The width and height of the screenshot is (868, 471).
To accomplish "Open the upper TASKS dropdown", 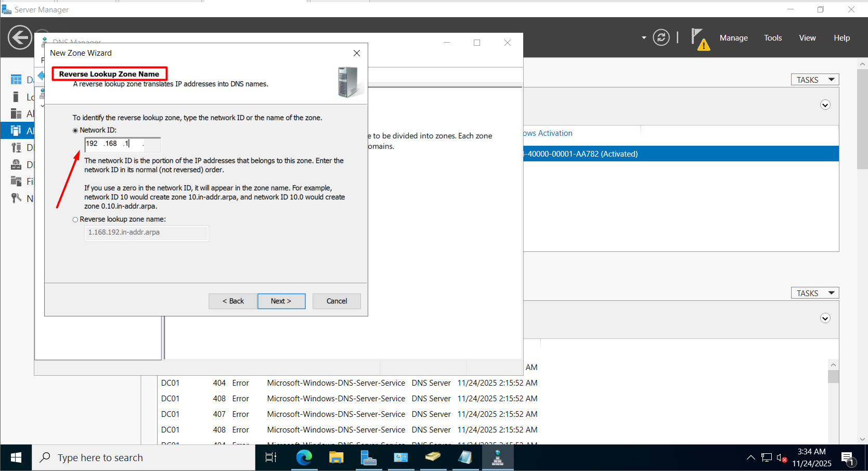I will click(814, 80).
